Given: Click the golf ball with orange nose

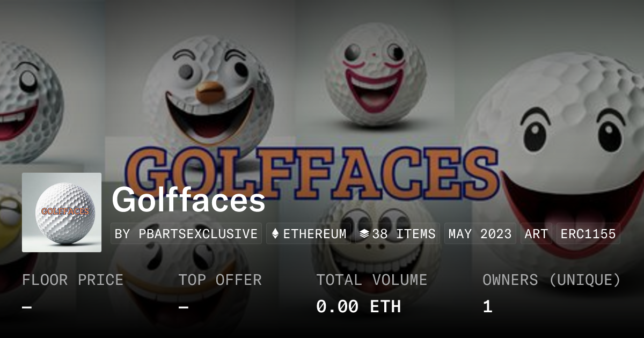Looking at the screenshot, I should coord(208,91).
